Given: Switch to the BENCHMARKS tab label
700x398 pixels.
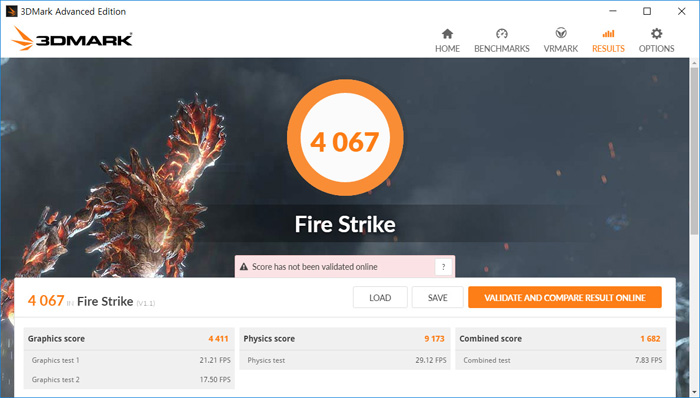Looking at the screenshot, I should pyautogui.click(x=502, y=49).
